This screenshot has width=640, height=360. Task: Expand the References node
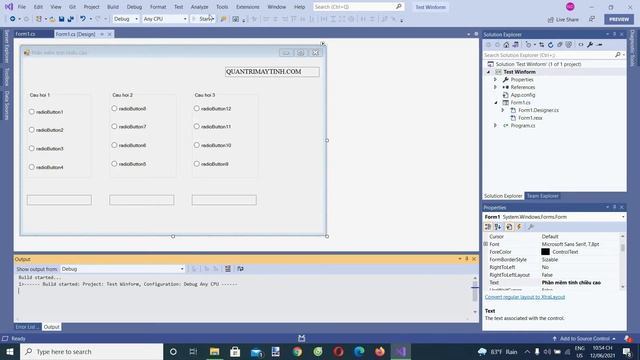click(496, 87)
